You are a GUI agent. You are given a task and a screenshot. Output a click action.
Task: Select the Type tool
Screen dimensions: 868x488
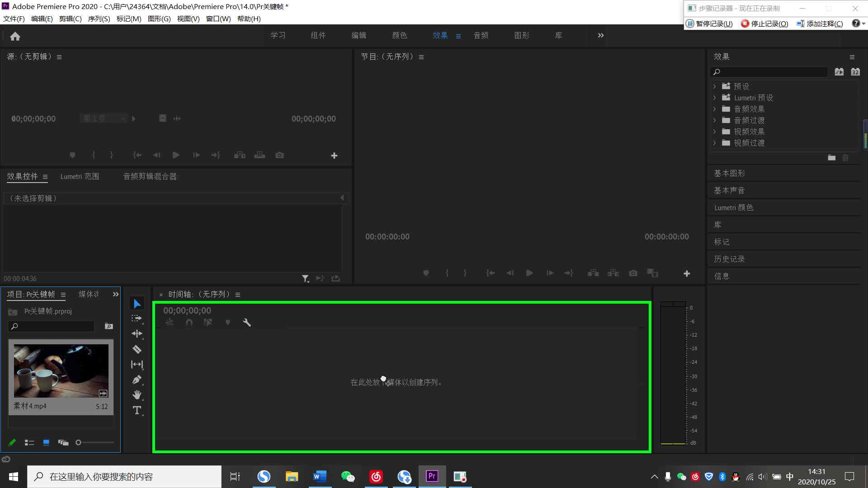(137, 410)
